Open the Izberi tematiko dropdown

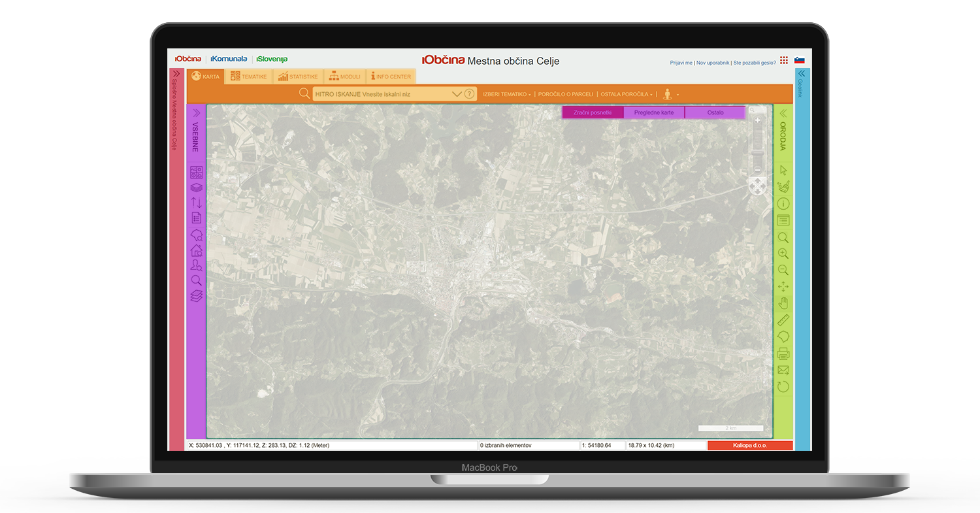[506, 94]
